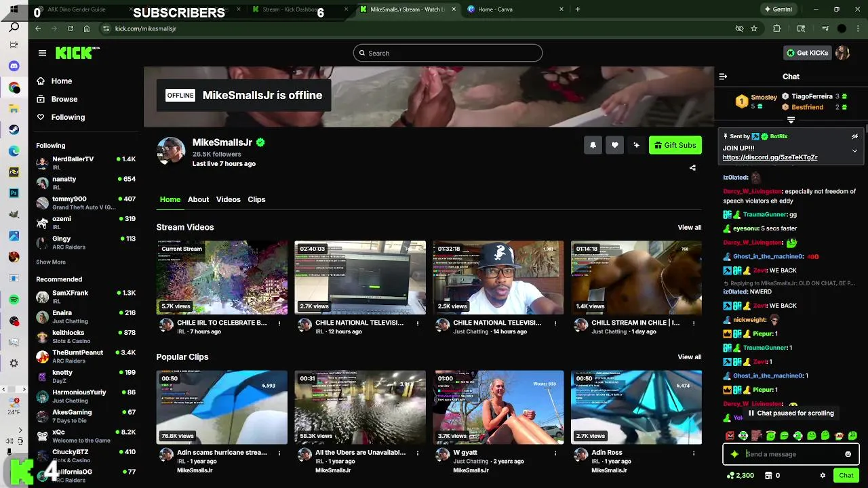Expand the pinned message chevron
This screenshot has width=868, height=488.
click(854, 150)
